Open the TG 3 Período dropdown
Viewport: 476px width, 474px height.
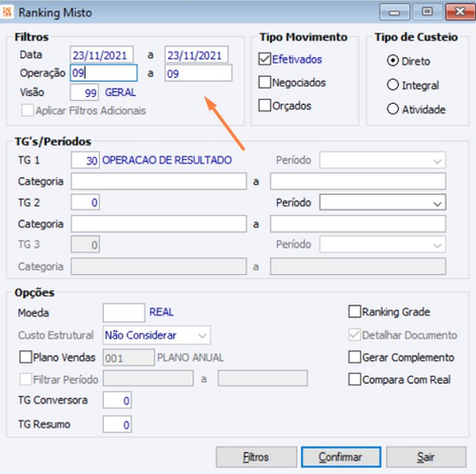383,245
